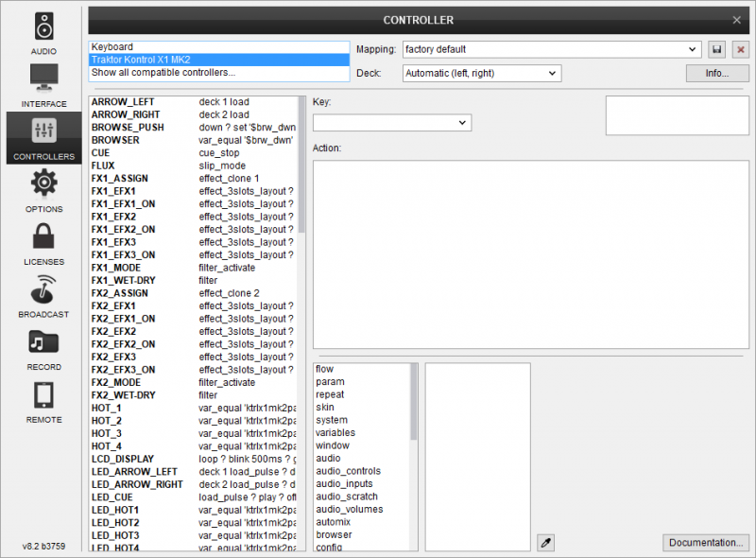Choose Show all compatible controllers entry

[x=218, y=73]
